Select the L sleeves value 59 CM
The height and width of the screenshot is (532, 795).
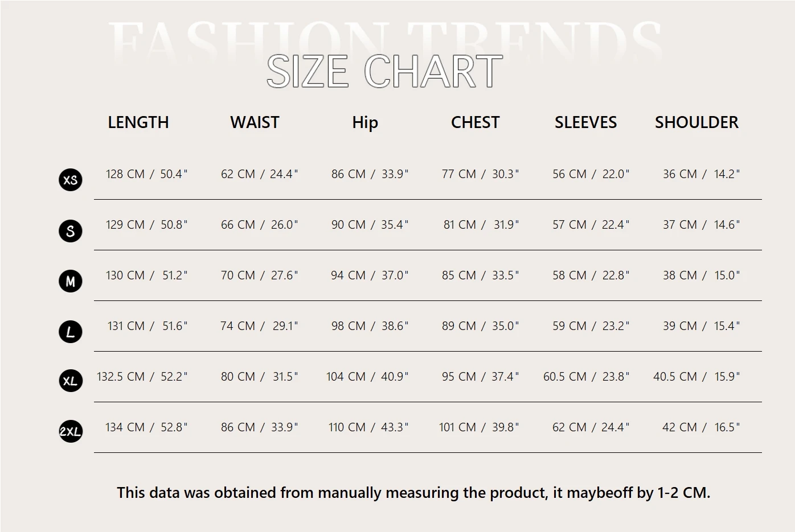tap(569, 326)
